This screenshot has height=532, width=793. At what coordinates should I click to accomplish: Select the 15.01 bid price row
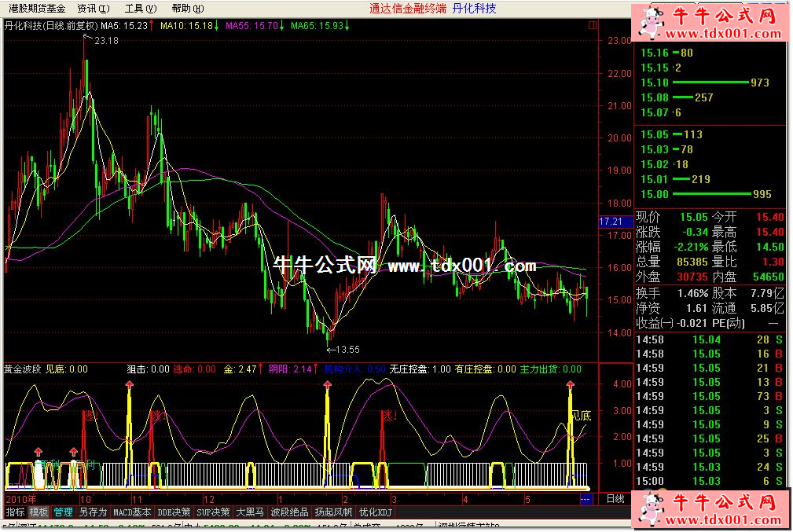pyautogui.click(x=710, y=179)
